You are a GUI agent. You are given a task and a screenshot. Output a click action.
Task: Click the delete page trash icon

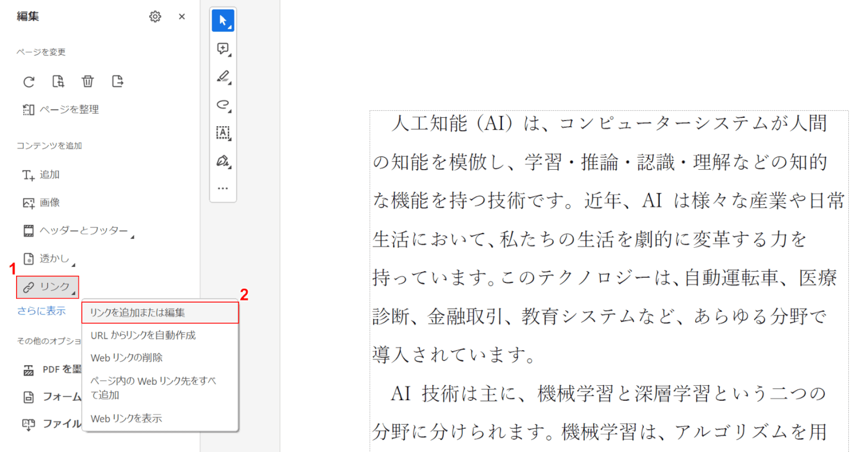click(88, 82)
